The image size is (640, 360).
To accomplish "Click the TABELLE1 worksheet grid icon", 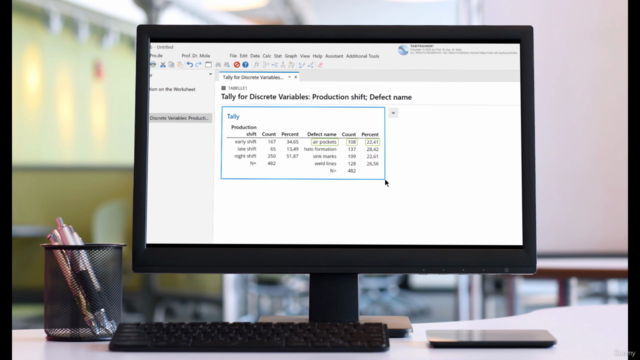I will (x=223, y=88).
